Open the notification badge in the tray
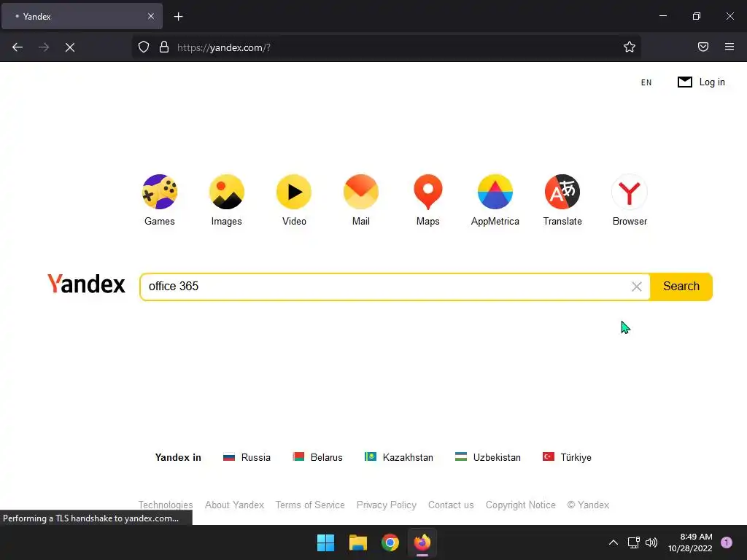The height and width of the screenshot is (560, 747). coord(727,542)
